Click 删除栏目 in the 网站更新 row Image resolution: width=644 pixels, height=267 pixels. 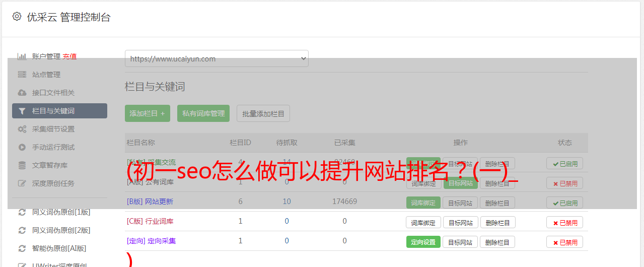click(x=497, y=203)
